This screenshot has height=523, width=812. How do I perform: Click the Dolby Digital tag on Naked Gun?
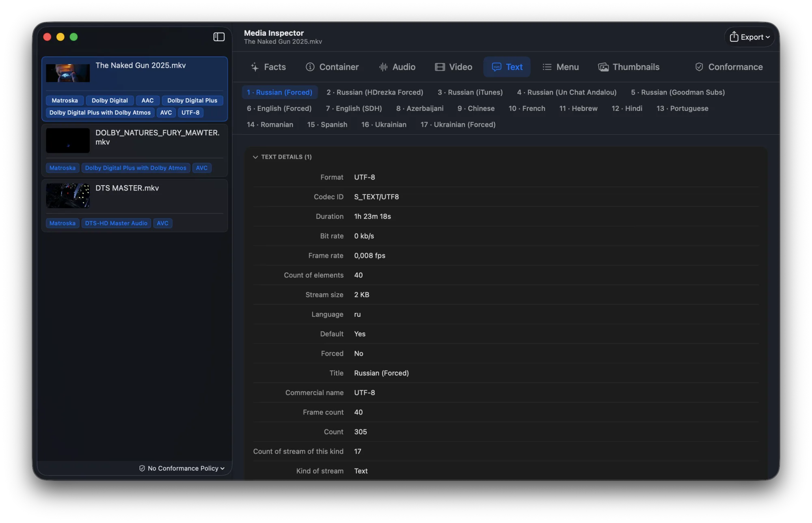[110, 100]
